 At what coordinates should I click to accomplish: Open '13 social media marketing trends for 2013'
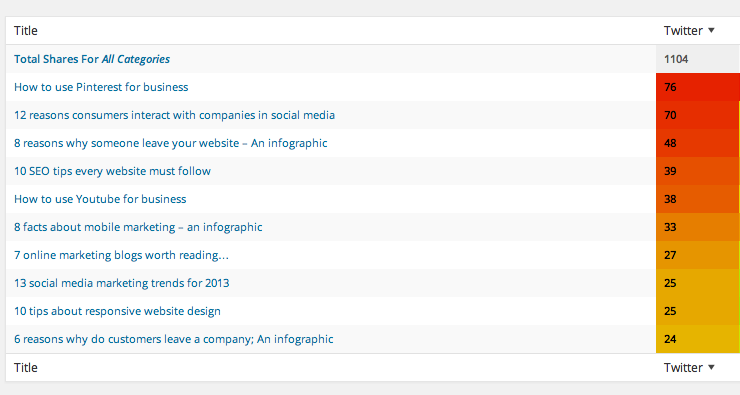(x=122, y=283)
